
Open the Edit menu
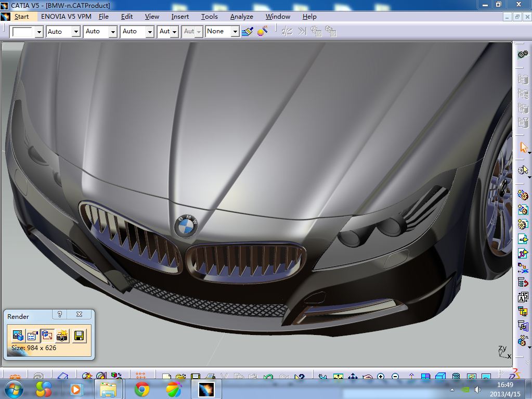126,17
